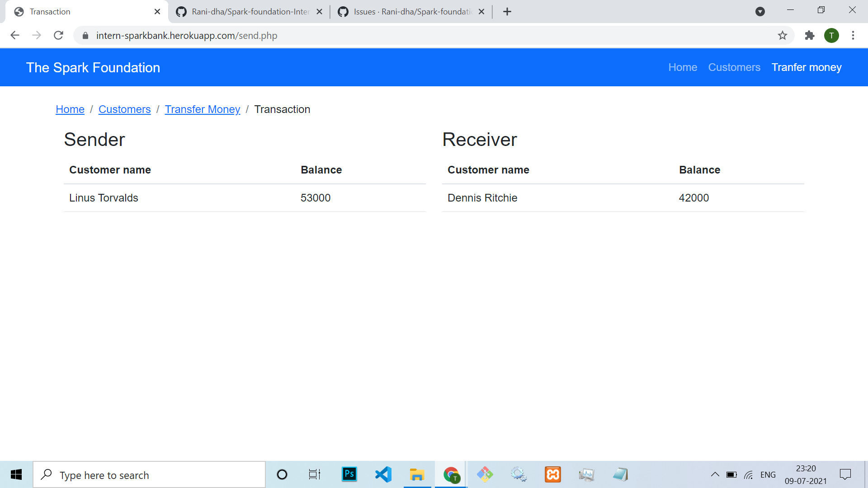Open Chrome three-dot menu
Viewport: 868px width, 488px height.
853,35
